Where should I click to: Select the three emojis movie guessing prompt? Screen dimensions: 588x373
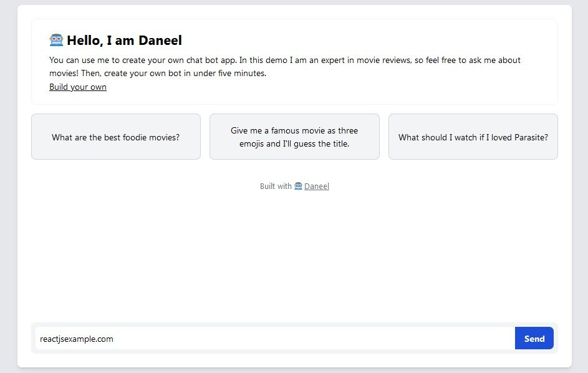294,137
